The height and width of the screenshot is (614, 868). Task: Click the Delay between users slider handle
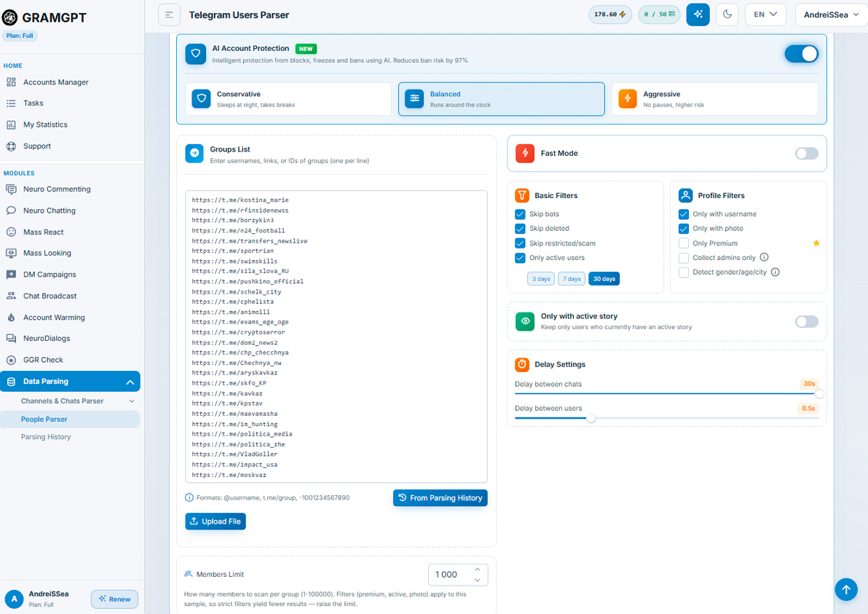pyautogui.click(x=591, y=418)
